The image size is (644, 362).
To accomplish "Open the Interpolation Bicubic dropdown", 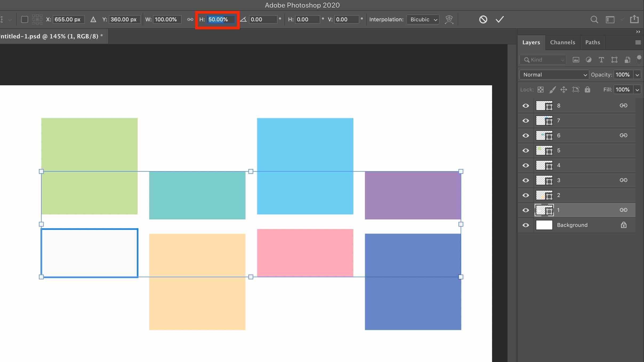I will 423,19.
